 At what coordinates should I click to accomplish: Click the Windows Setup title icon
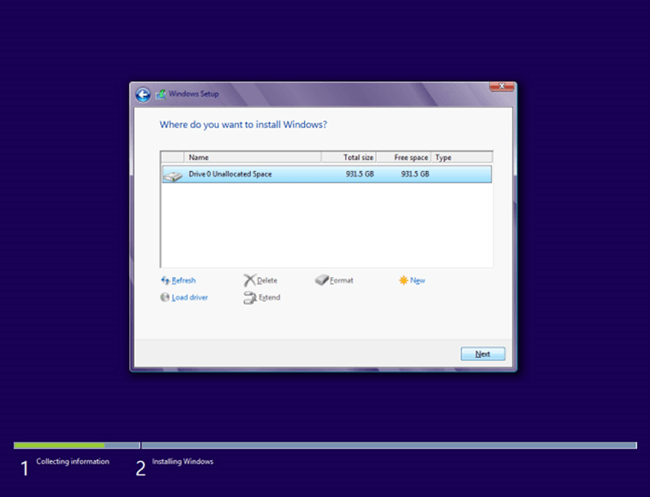pos(160,94)
